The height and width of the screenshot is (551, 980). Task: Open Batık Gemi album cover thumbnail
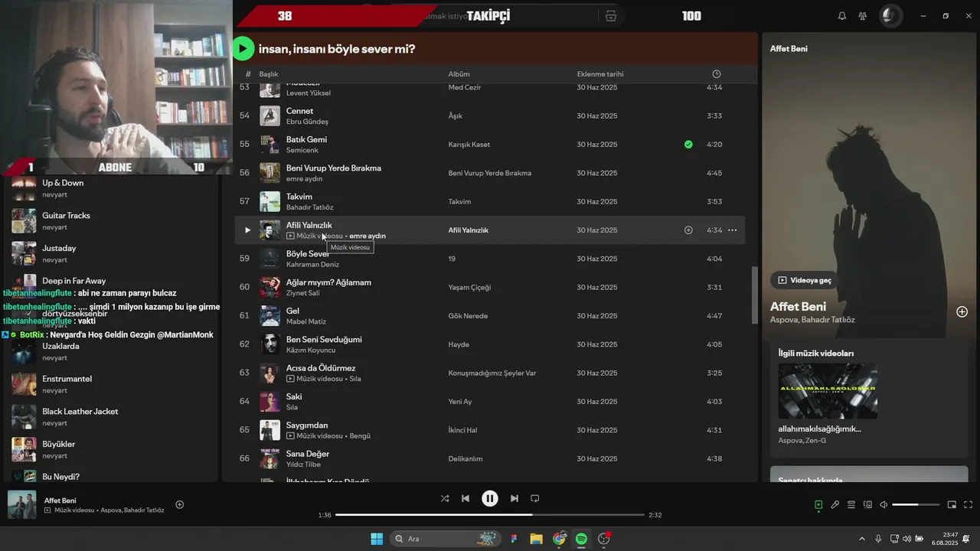pos(269,145)
